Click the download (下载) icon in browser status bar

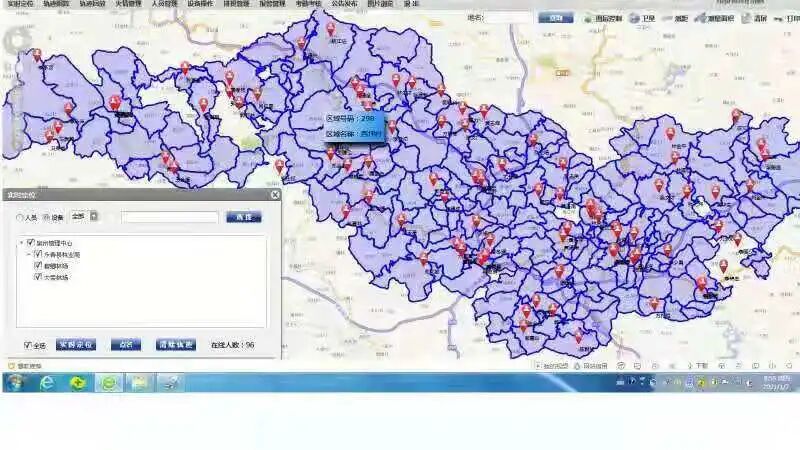click(697, 366)
